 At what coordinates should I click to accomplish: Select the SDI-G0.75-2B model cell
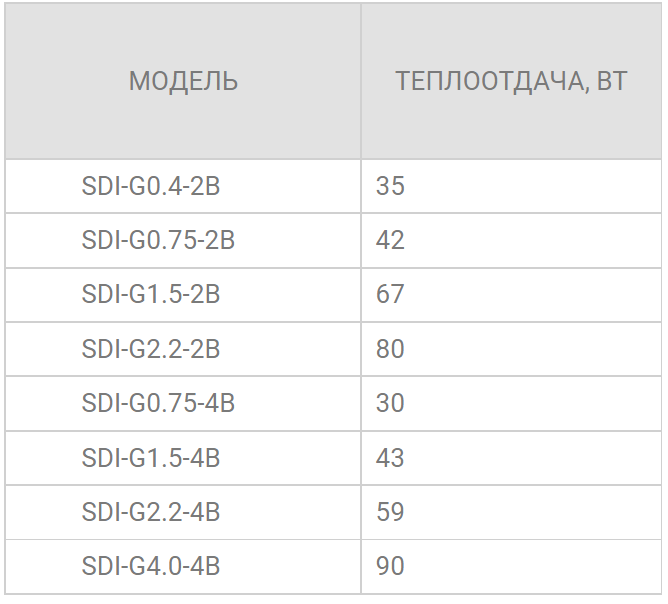(158, 240)
